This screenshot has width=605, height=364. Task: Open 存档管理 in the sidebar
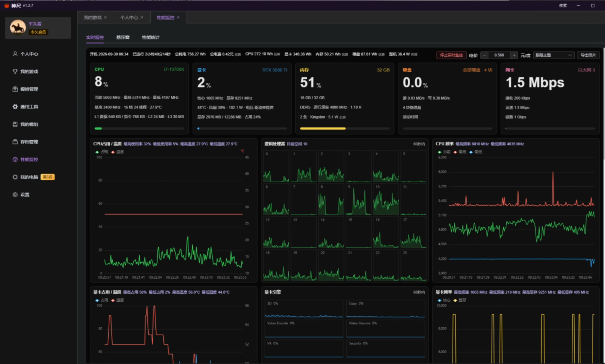(x=25, y=142)
